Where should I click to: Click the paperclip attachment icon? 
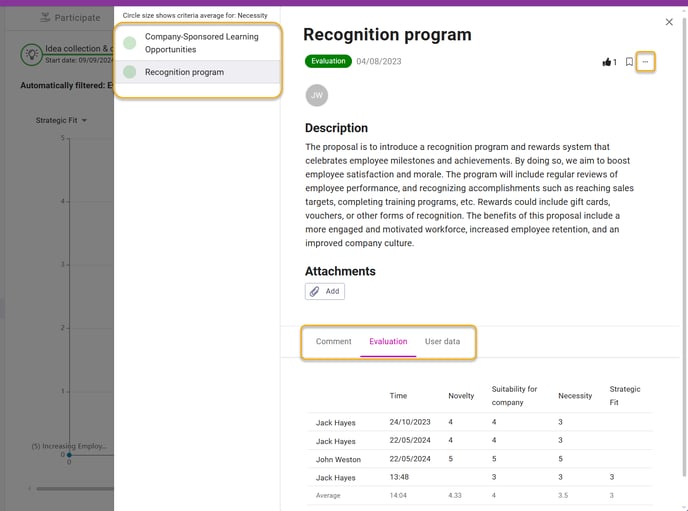314,291
